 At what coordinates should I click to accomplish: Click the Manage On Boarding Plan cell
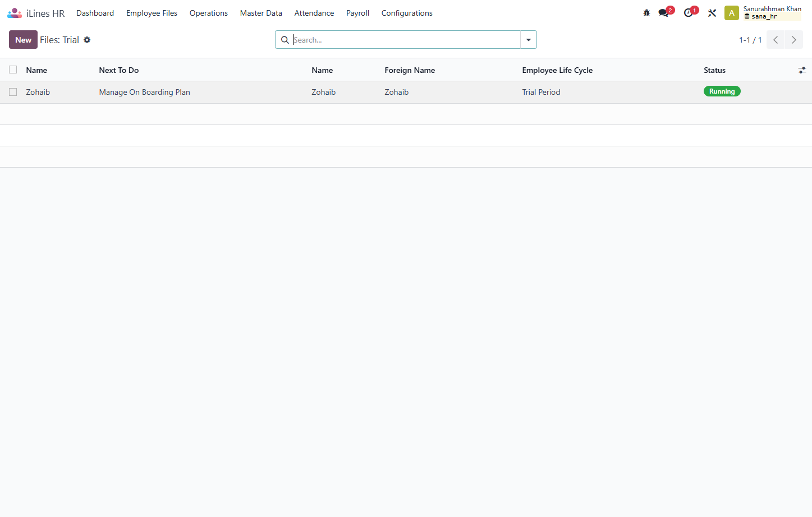coord(145,92)
